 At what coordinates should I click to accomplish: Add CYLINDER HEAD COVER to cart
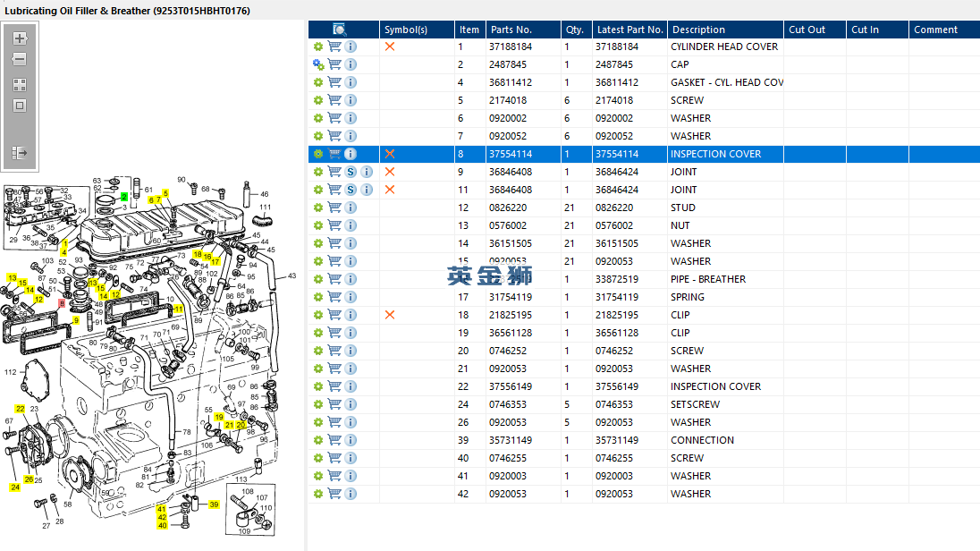(334, 47)
